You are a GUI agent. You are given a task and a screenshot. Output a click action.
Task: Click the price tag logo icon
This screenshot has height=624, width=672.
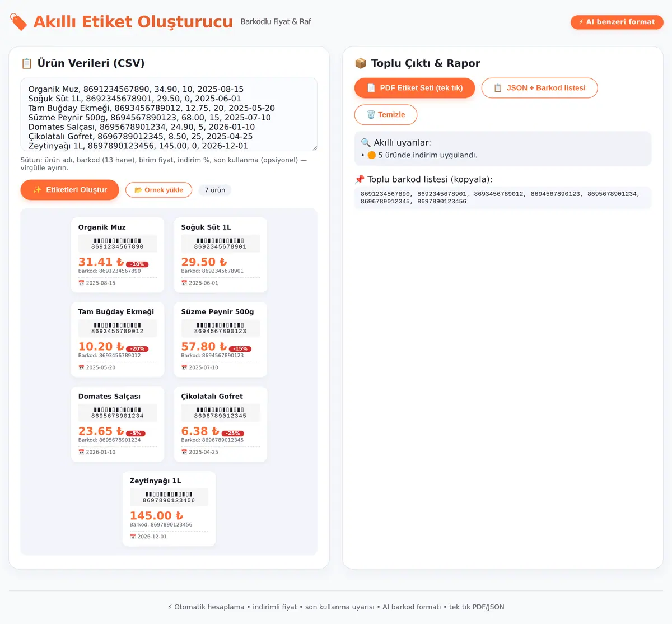pos(18,22)
